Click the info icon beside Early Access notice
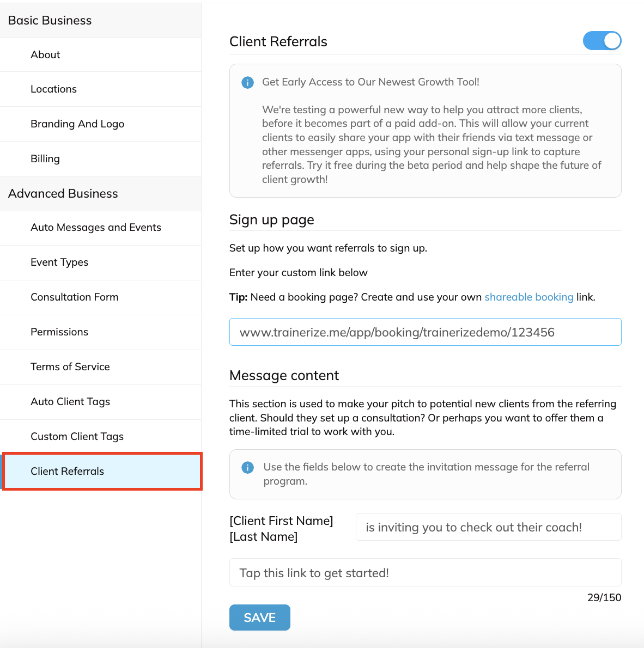 [247, 83]
